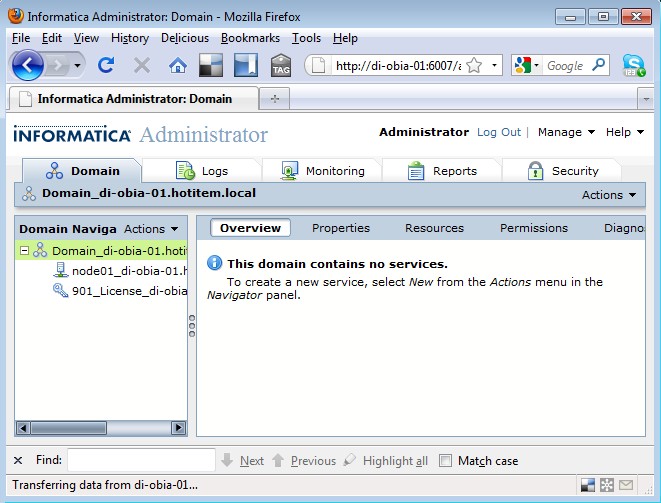661x503 pixels.
Task: Click the TAG toolbar icon
Action: click(x=281, y=65)
